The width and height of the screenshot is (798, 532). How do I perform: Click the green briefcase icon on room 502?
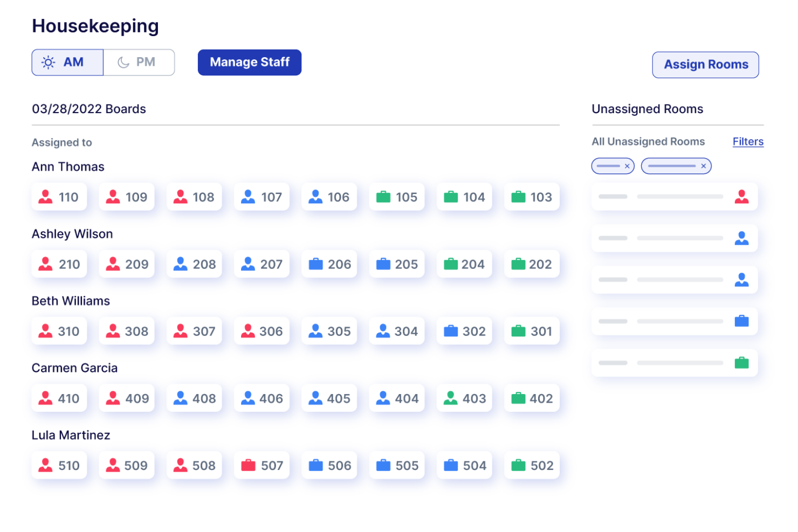[x=518, y=465]
